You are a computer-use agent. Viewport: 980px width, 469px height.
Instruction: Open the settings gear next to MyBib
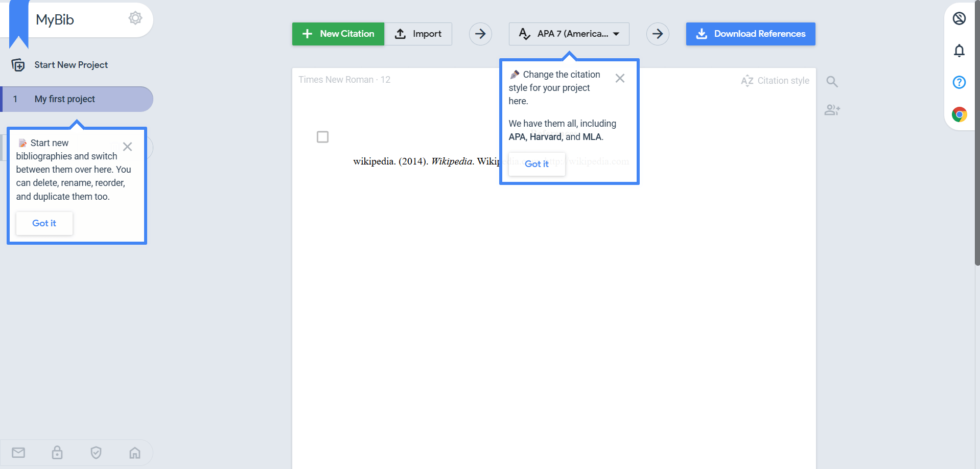tap(135, 18)
